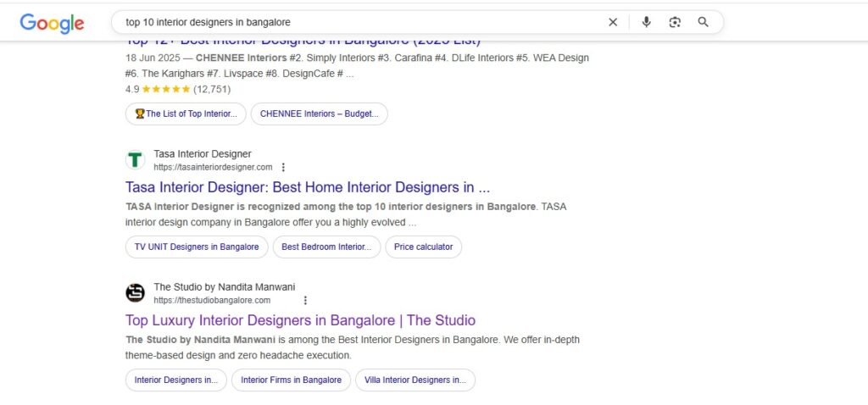
Task: Start voice search with the microphone icon
Action: 646,22
